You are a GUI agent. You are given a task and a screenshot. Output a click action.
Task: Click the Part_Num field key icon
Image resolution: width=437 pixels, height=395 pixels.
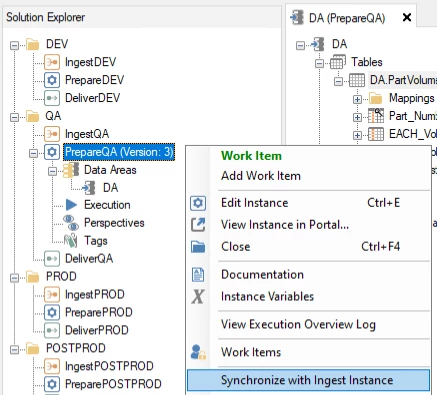point(376,116)
